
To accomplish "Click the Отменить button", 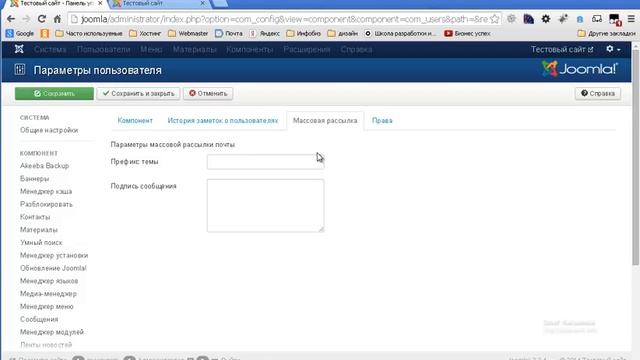I will point(208,93).
